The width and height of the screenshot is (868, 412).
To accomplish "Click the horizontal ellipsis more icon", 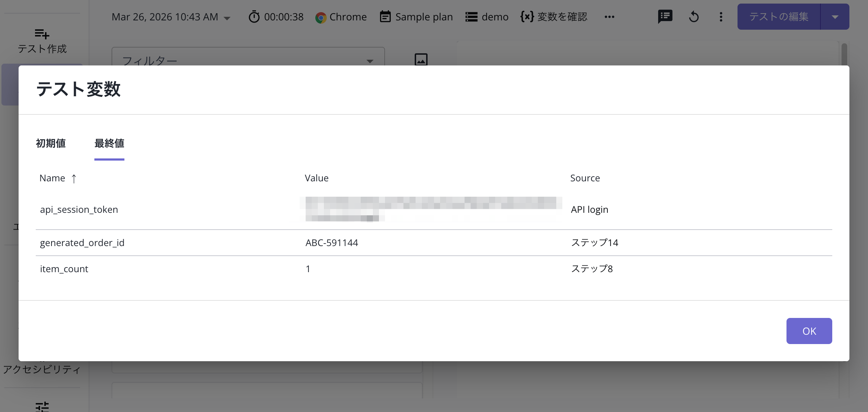I will click(609, 17).
